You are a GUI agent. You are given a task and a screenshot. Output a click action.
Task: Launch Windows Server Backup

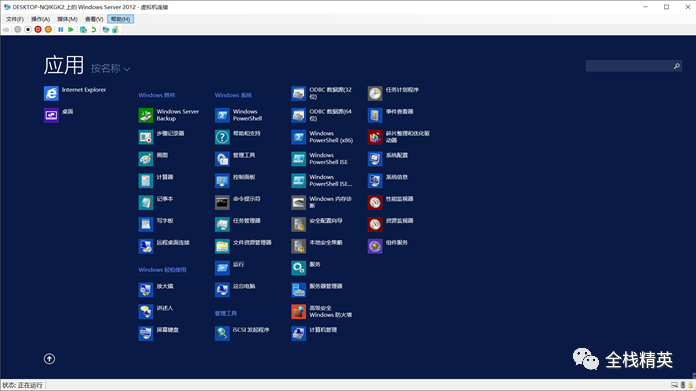coord(169,115)
